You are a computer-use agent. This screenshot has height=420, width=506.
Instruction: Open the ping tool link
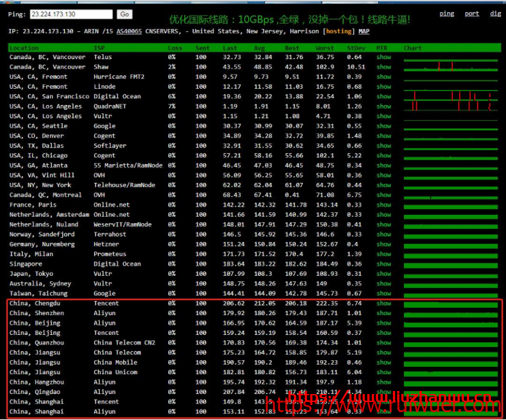click(447, 14)
